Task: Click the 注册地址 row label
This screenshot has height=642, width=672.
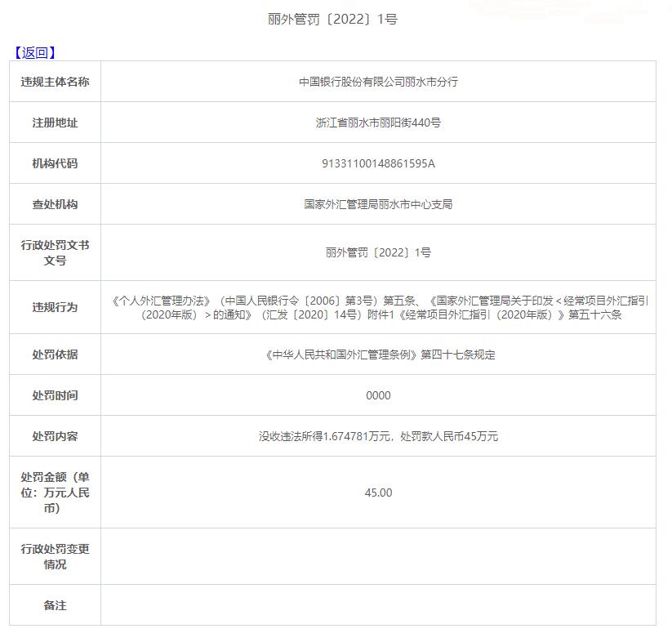Action: (x=54, y=123)
